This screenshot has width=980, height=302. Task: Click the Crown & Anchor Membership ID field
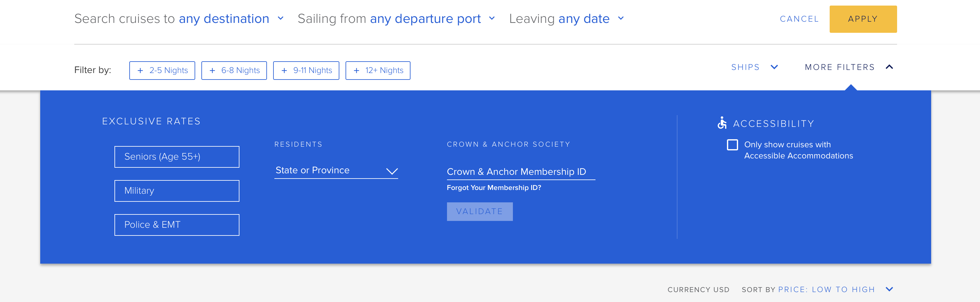[521, 171]
